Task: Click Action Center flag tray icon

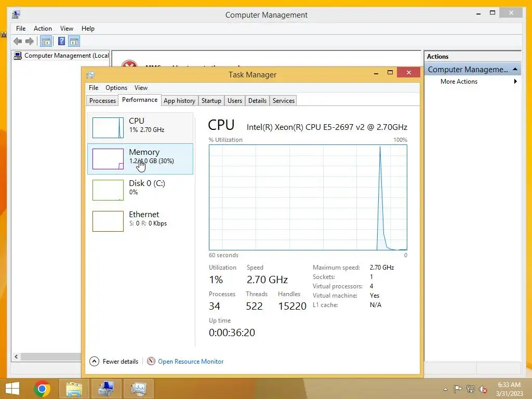Action: point(458,389)
